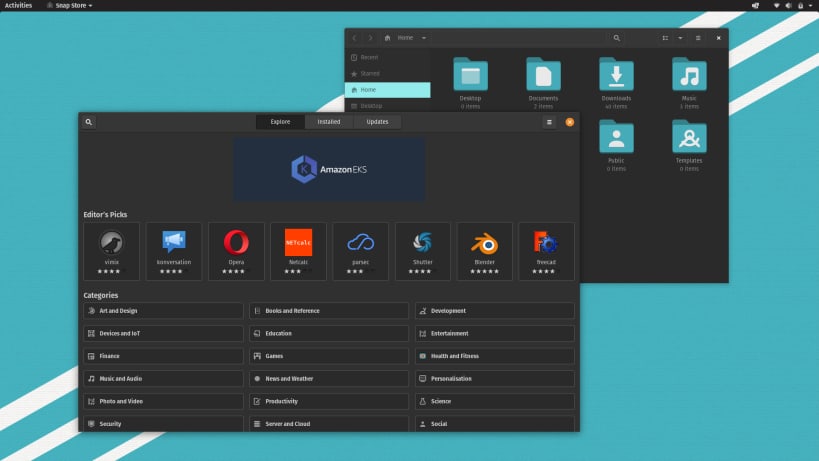Image resolution: width=819 pixels, height=461 pixels.
Task: Open the parsec app tile
Action: click(360, 252)
